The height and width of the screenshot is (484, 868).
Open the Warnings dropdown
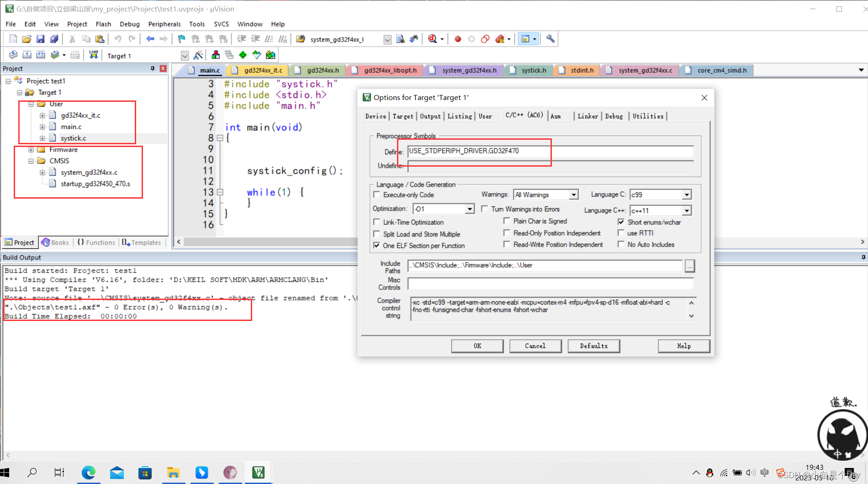[574, 195]
